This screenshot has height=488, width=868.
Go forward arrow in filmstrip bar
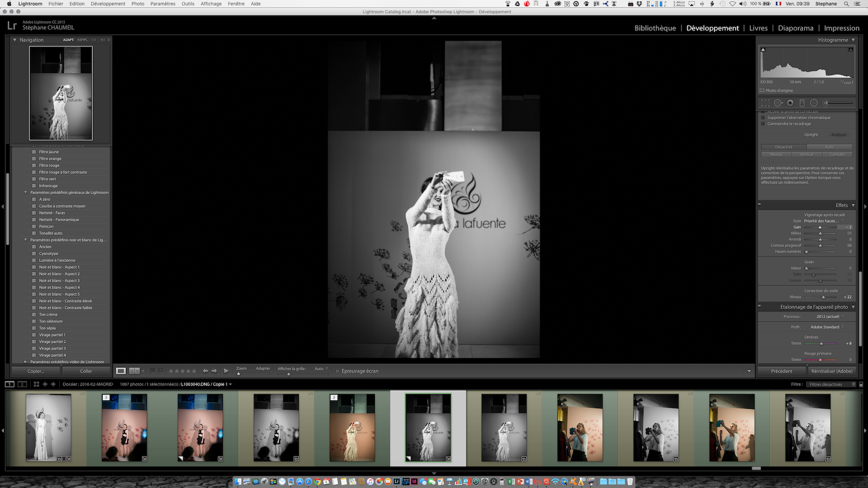pyautogui.click(x=53, y=384)
